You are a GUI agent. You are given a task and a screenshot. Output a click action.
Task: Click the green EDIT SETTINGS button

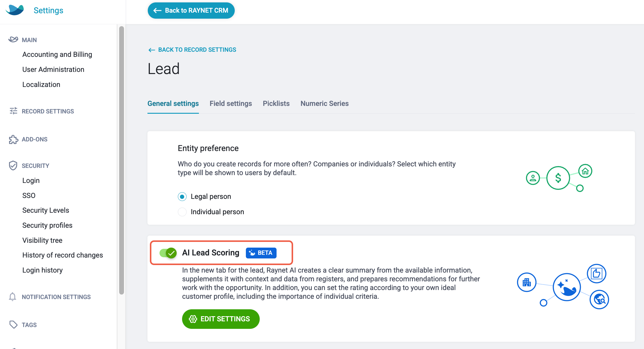(x=221, y=319)
